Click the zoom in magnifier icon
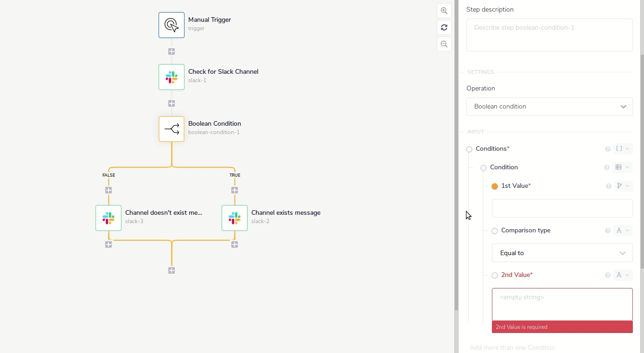This screenshot has width=644, height=353. (x=444, y=11)
